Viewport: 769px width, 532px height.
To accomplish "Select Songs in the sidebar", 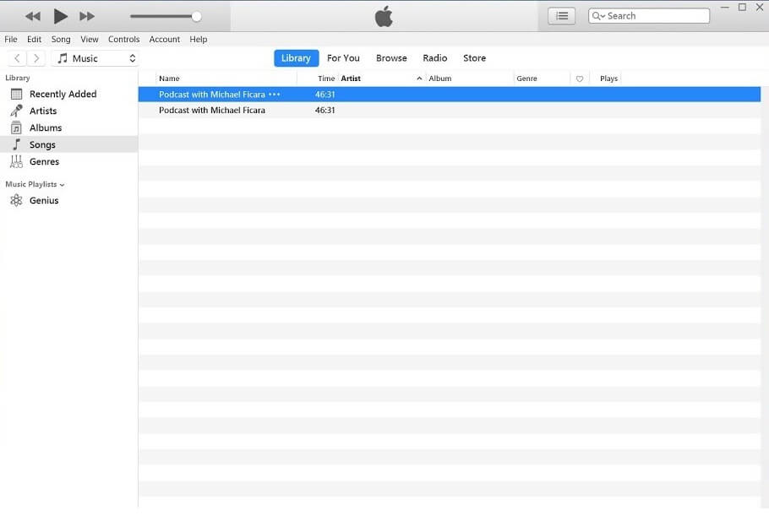I will pos(44,144).
